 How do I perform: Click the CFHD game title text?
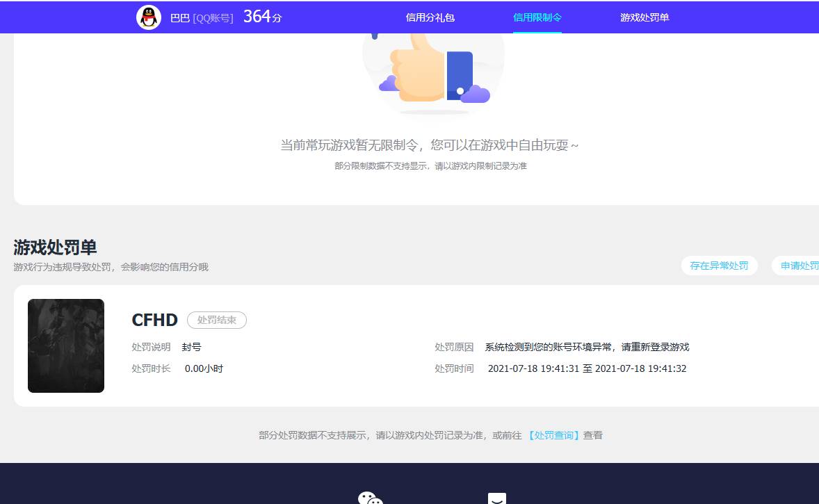click(154, 320)
